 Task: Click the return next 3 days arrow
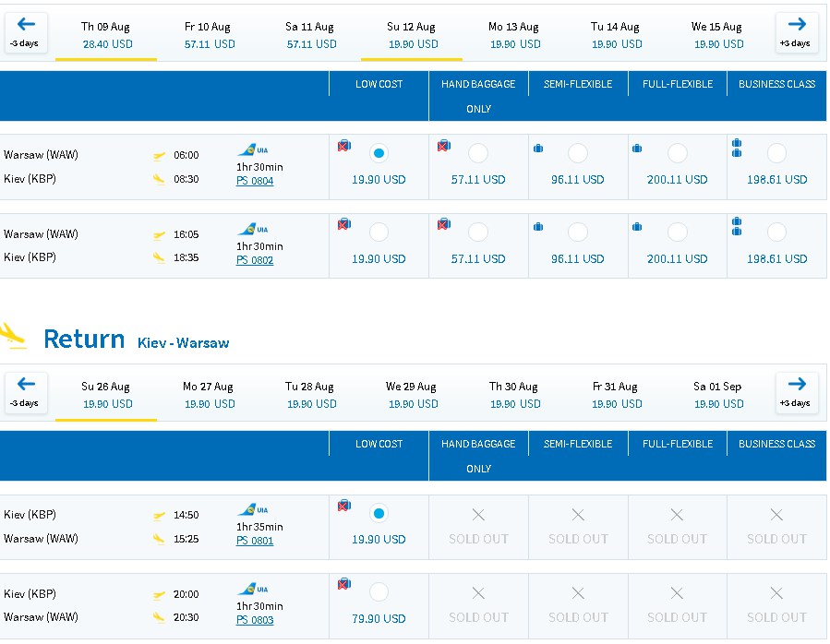tap(796, 393)
